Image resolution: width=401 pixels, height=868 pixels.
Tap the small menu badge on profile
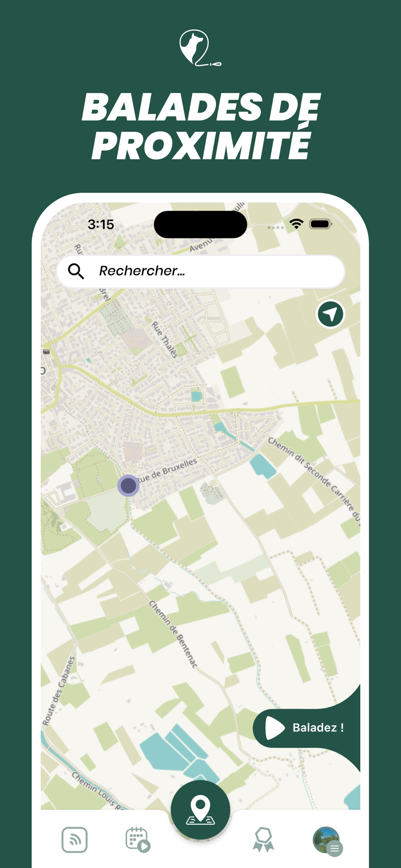[x=335, y=848]
